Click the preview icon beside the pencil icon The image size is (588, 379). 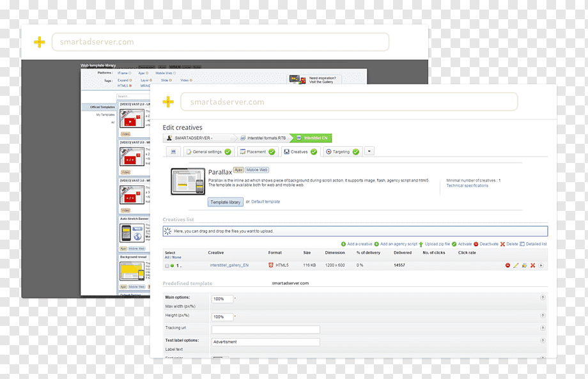[x=524, y=265]
